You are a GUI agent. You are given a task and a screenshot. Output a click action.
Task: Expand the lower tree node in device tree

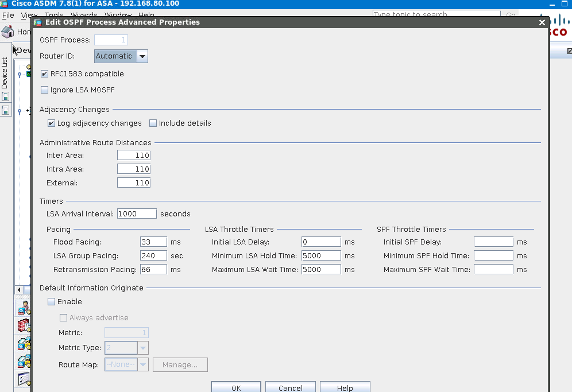(x=20, y=111)
